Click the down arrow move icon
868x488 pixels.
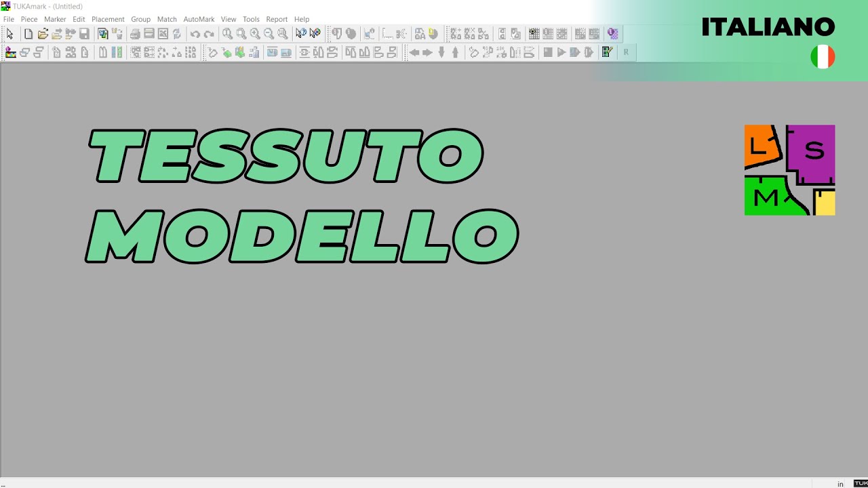pos(441,52)
